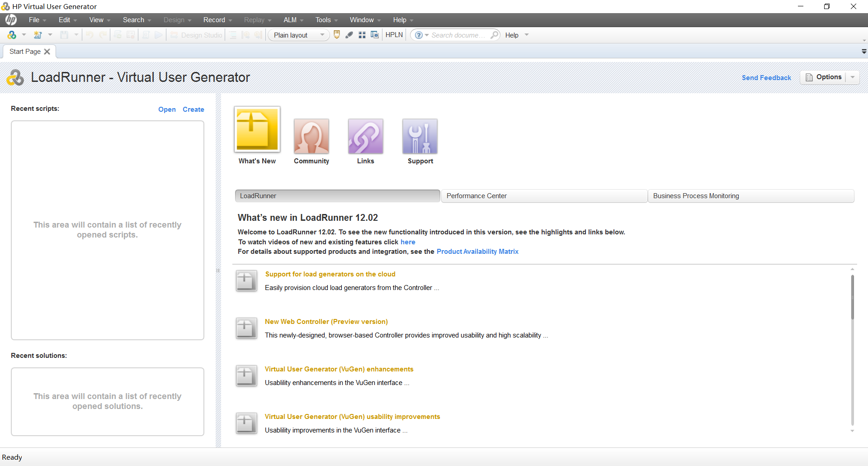Open the Window menu

point(365,20)
